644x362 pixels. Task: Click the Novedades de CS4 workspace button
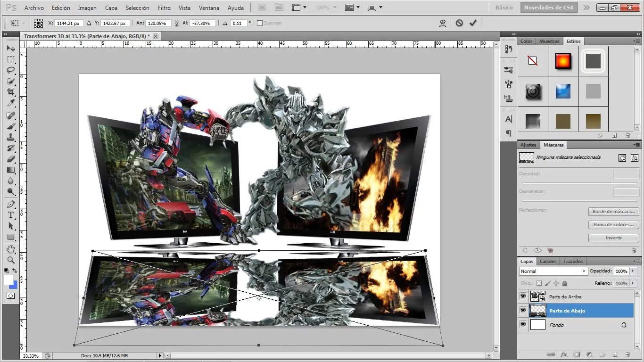(x=549, y=8)
